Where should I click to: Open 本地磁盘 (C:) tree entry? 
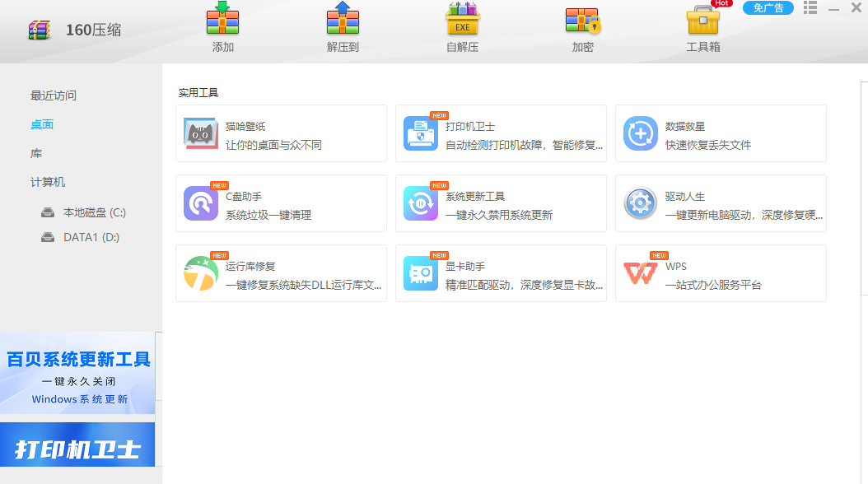click(95, 212)
